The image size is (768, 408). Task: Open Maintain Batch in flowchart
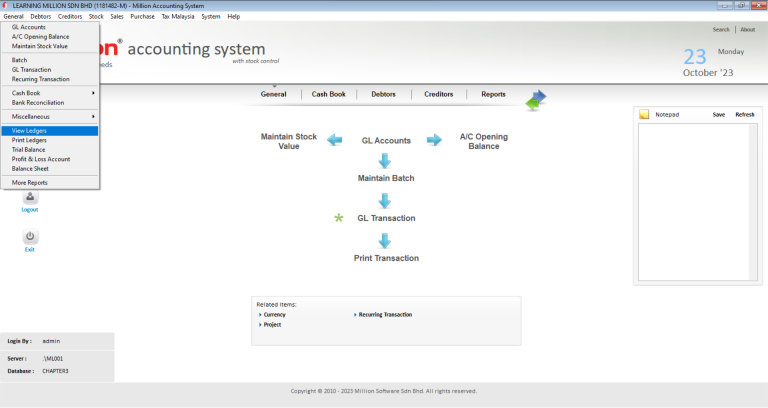(x=386, y=178)
